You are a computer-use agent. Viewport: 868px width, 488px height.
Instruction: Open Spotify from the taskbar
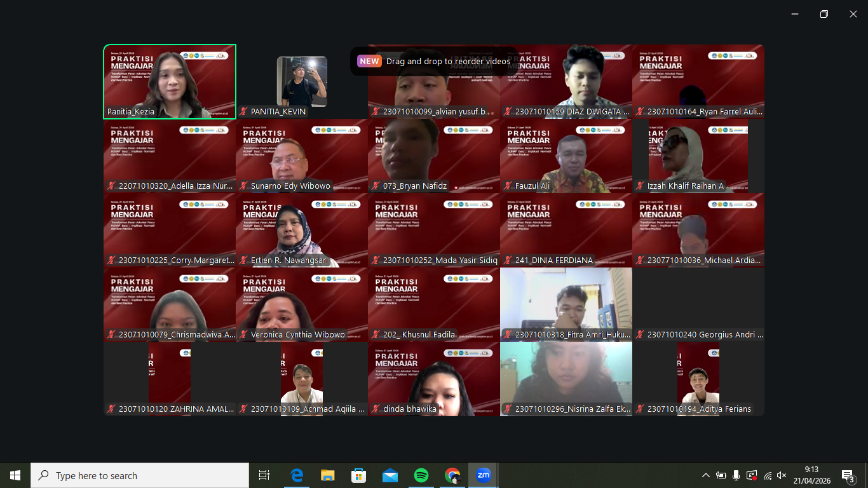pos(421,475)
